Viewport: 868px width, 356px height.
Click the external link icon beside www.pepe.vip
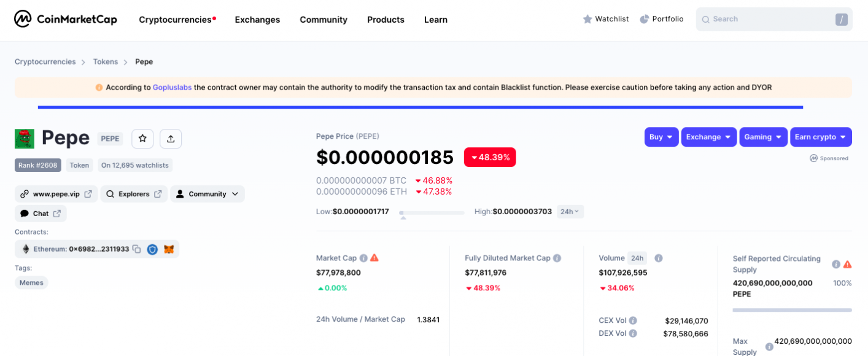click(88, 194)
